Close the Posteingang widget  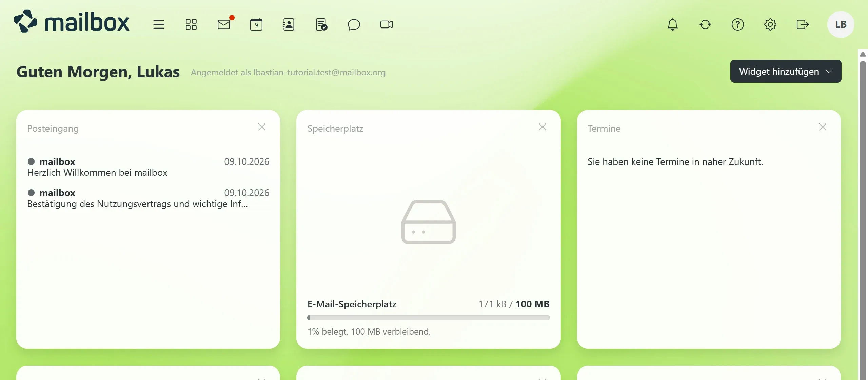[x=261, y=127]
